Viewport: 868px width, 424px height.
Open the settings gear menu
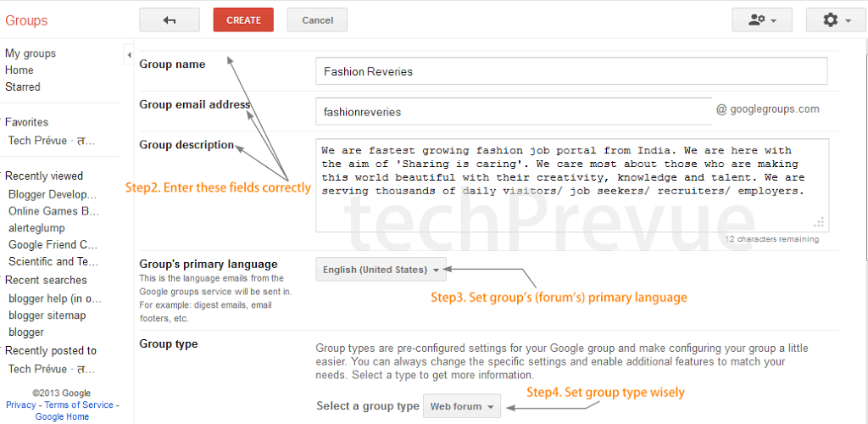click(x=836, y=20)
